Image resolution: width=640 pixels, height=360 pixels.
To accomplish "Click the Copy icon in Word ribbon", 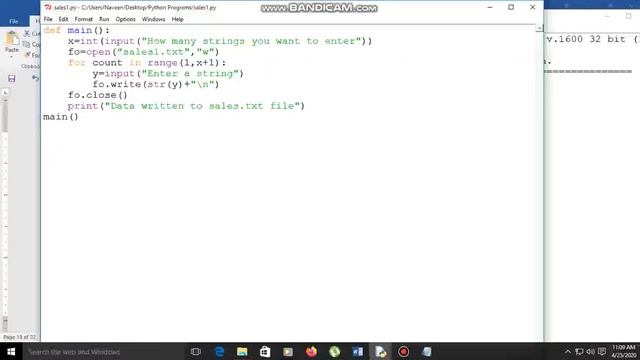I will (x=27, y=44).
